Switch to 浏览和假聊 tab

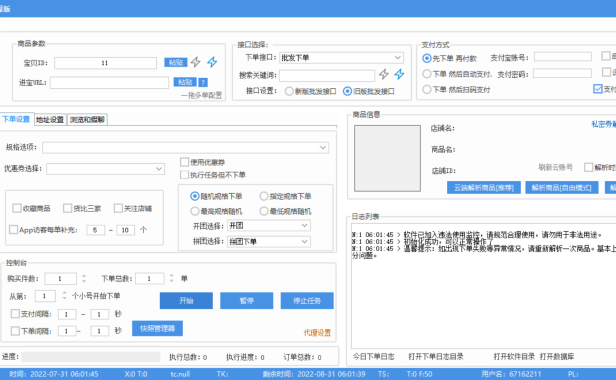(x=87, y=120)
